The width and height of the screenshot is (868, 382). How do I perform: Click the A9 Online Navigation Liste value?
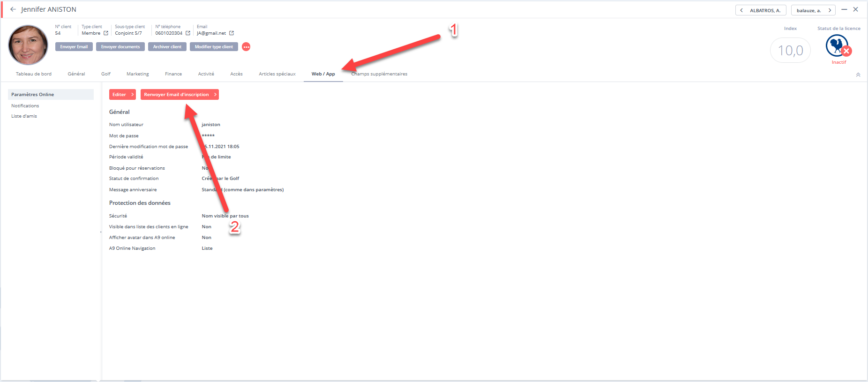pos(207,248)
